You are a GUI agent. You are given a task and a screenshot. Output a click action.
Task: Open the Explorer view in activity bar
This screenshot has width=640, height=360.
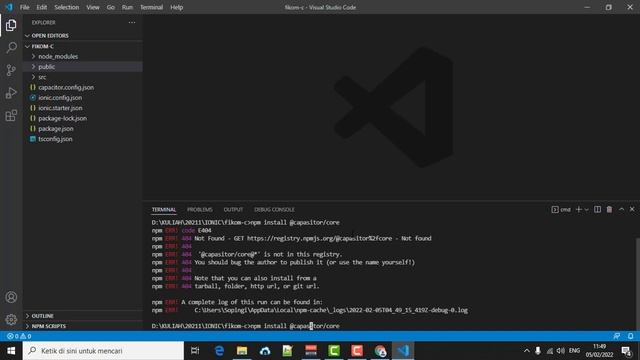point(11,25)
